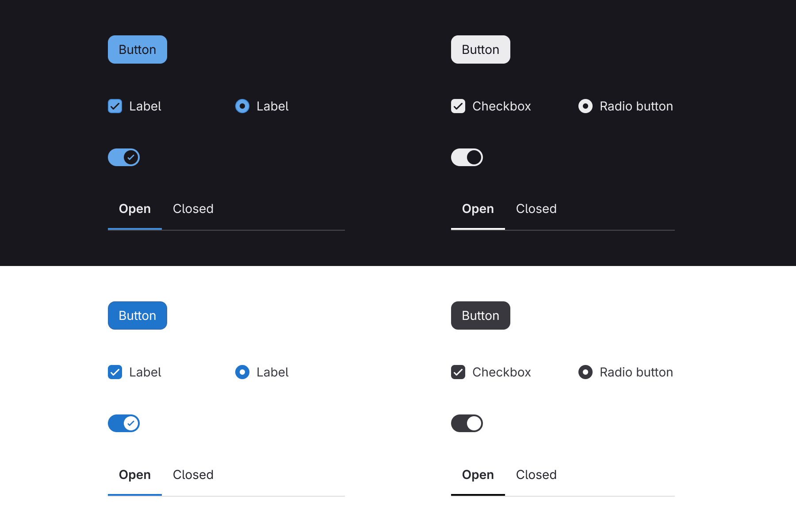Uncheck the blue Label checkbox in light section
This screenshot has height=532, width=796.
point(115,372)
